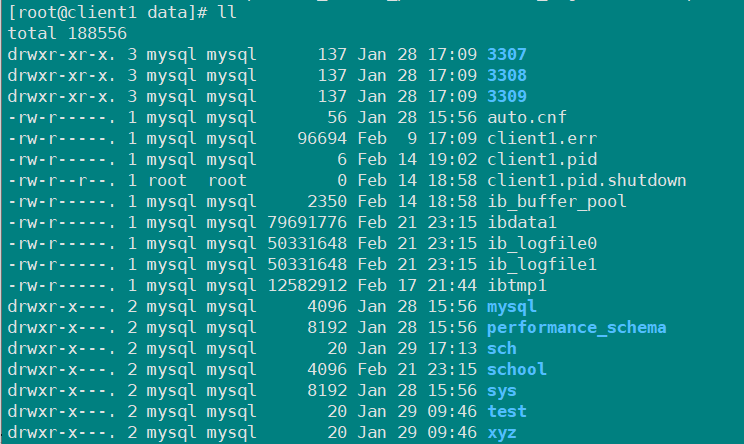Click the ib_buffer_pool filename
The width and height of the screenshot is (744, 444).
(x=557, y=202)
